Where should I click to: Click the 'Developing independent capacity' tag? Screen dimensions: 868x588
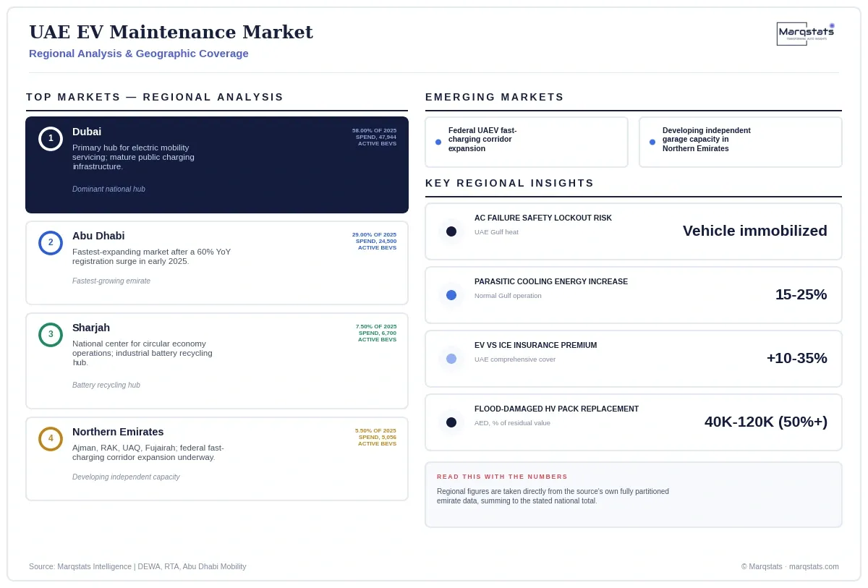(x=126, y=477)
